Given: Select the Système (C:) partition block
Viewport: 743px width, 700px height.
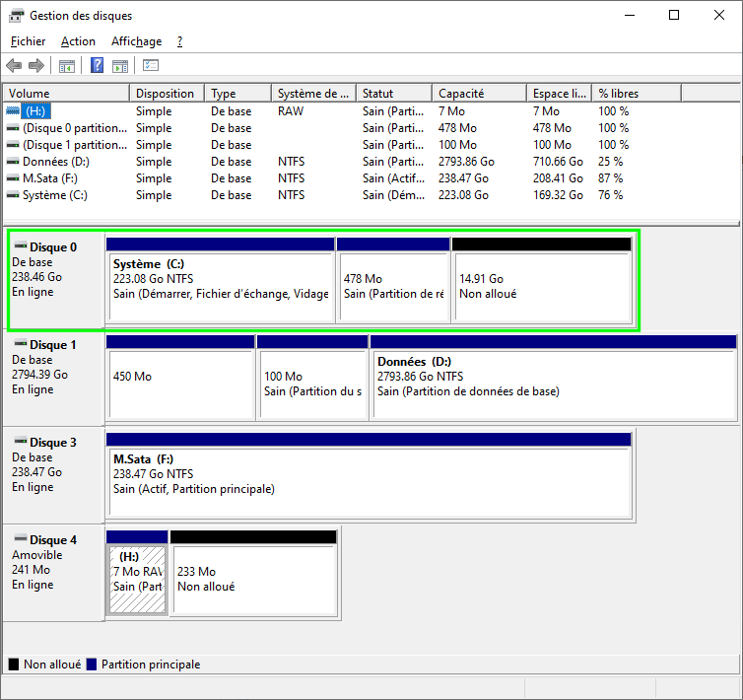Looking at the screenshot, I should 220,286.
